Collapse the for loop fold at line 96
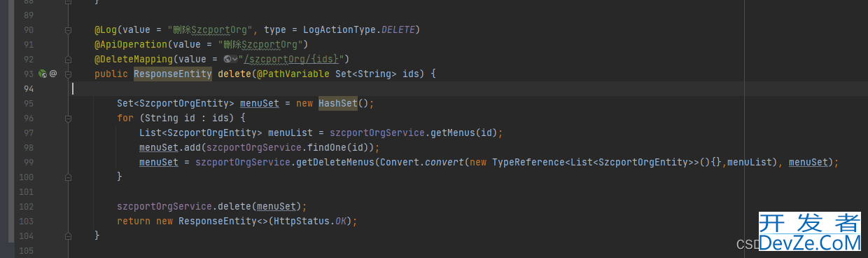The width and height of the screenshot is (868, 258). click(68, 118)
